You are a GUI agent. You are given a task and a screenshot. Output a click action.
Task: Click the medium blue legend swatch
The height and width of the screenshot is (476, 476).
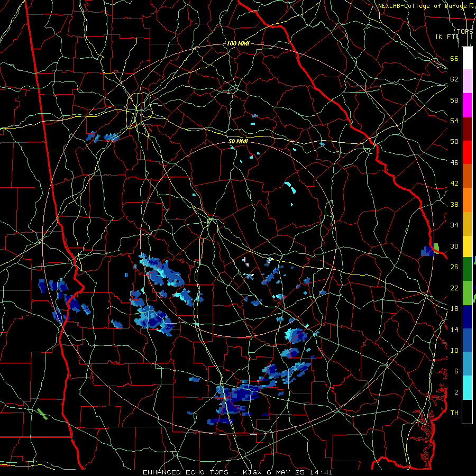467,340
